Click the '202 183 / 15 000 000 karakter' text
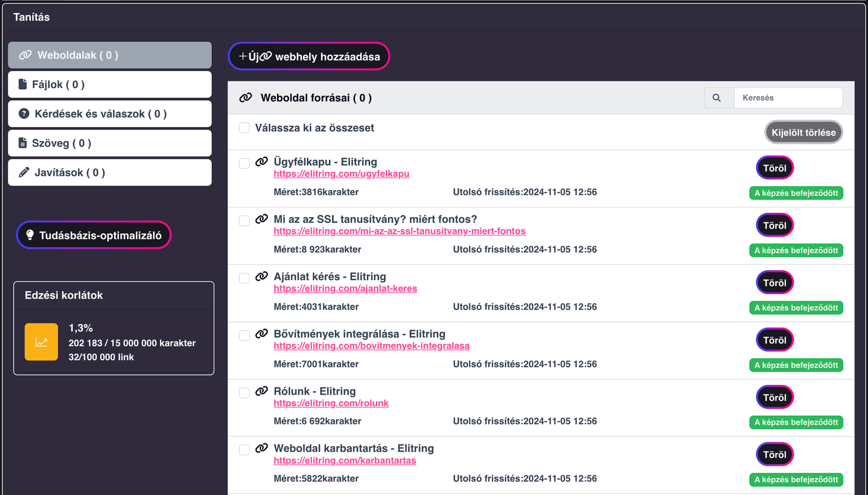This screenshot has width=868, height=495. pos(132,343)
